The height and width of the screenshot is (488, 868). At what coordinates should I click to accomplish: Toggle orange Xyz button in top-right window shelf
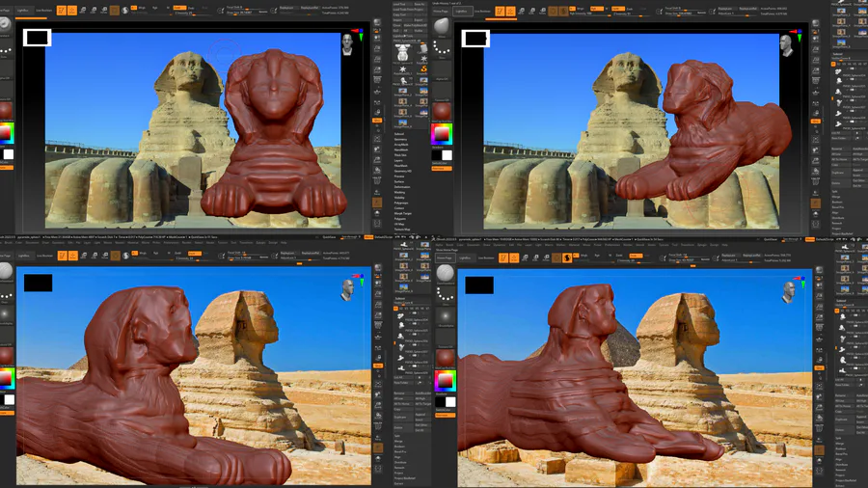tap(815, 120)
